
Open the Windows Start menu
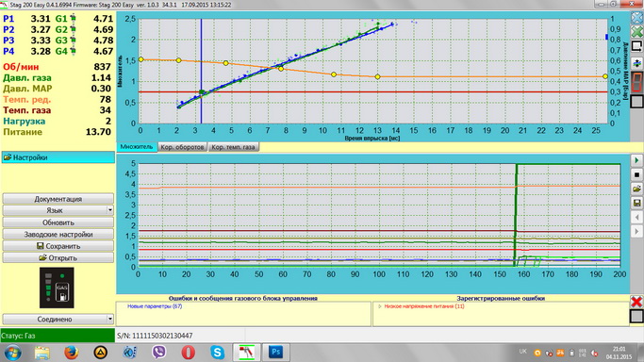tap(13, 353)
